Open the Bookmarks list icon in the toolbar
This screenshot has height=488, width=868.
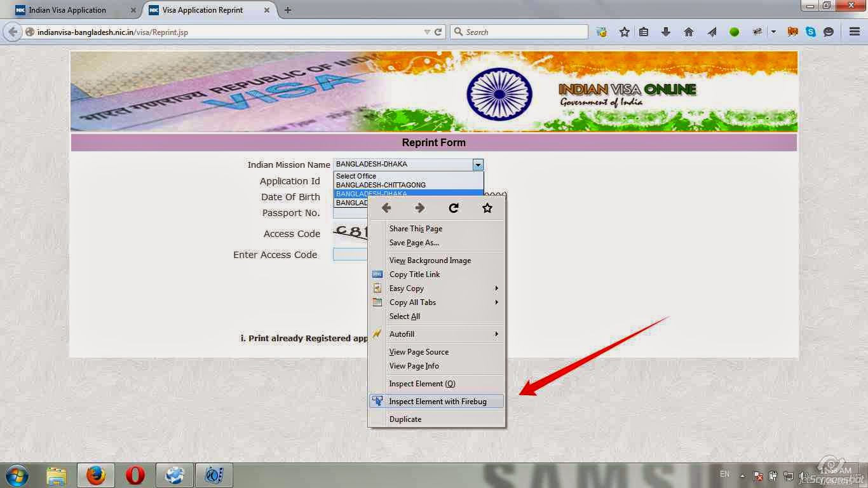pyautogui.click(x=644, y=32)
